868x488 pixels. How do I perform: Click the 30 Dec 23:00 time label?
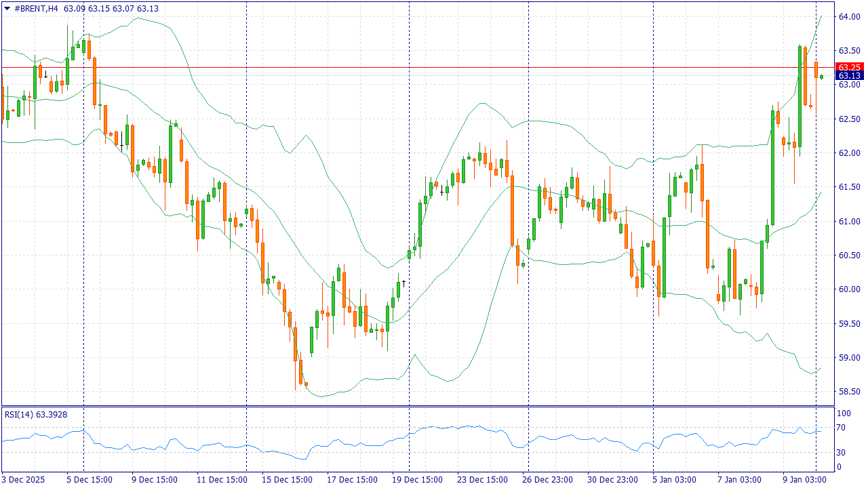(612, 480)
